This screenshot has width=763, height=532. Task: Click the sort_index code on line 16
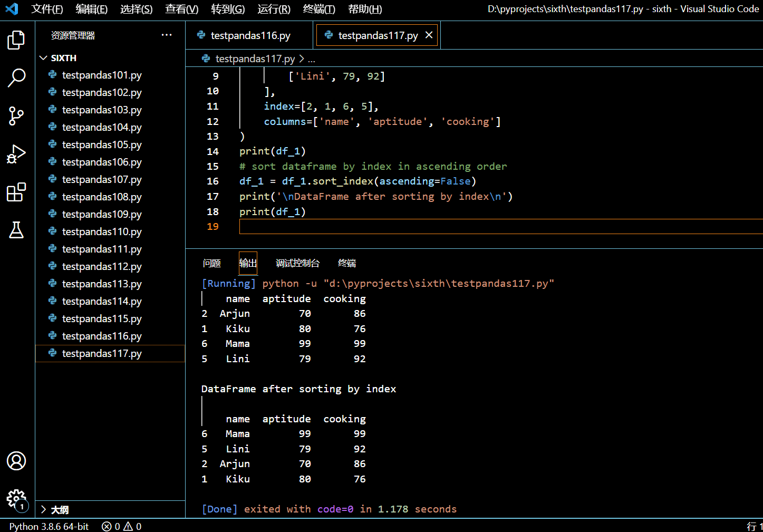pyautogui.click(x=343, y=181)
